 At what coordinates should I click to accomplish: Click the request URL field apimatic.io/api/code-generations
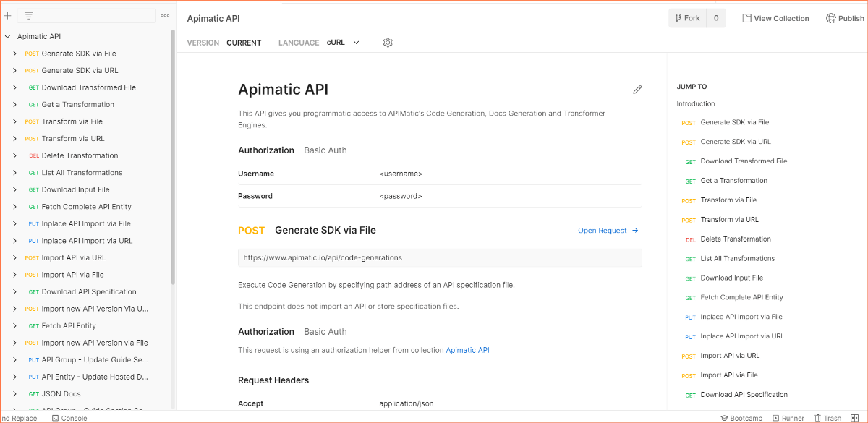coord(440,257)
